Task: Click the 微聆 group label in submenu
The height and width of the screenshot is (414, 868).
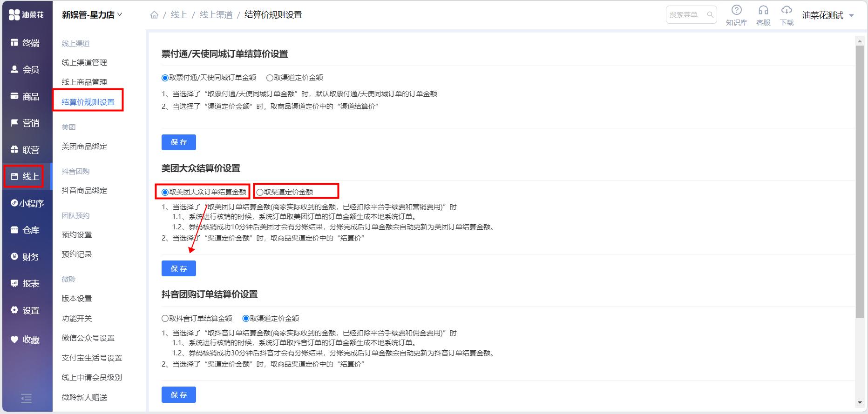Action: (x=68, y=279)
